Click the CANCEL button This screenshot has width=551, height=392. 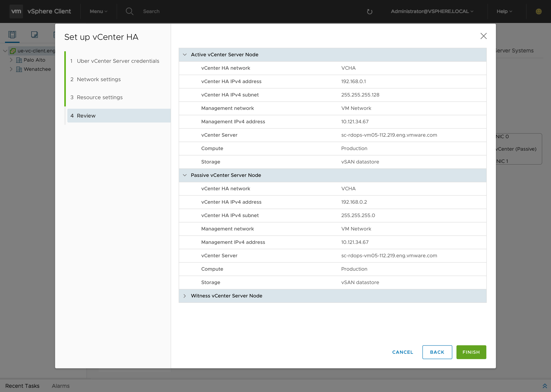(402, 352)
